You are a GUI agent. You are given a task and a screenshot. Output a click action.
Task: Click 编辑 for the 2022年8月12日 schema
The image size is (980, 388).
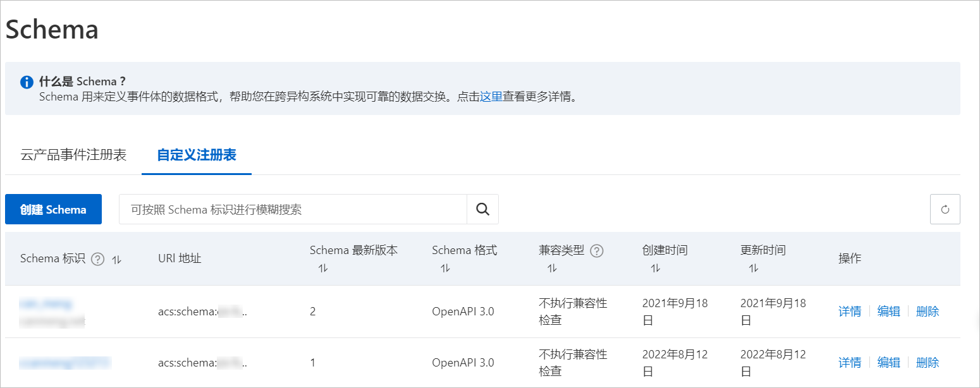(888, 363)
